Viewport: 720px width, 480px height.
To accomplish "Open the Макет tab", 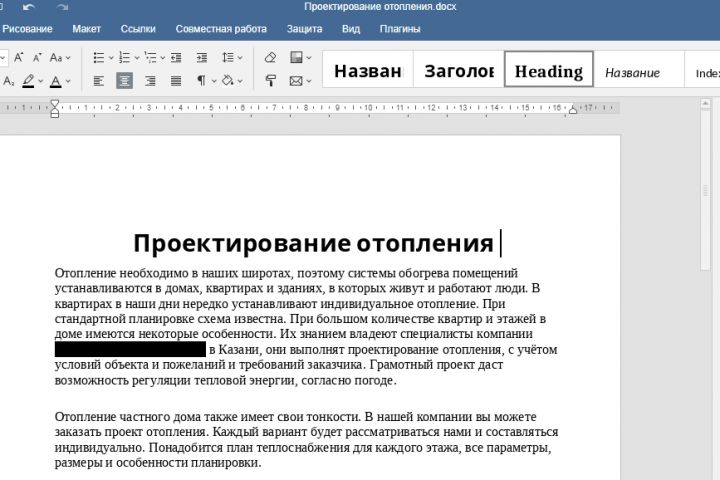I will coord(86,29).
